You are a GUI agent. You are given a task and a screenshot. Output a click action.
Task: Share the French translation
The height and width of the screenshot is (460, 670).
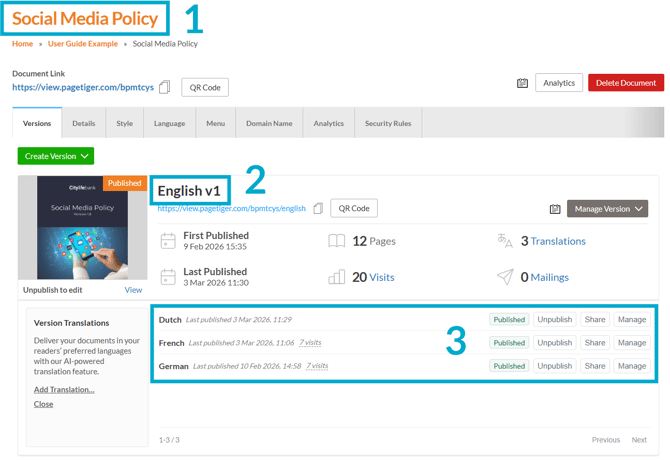tap(595, 343)
